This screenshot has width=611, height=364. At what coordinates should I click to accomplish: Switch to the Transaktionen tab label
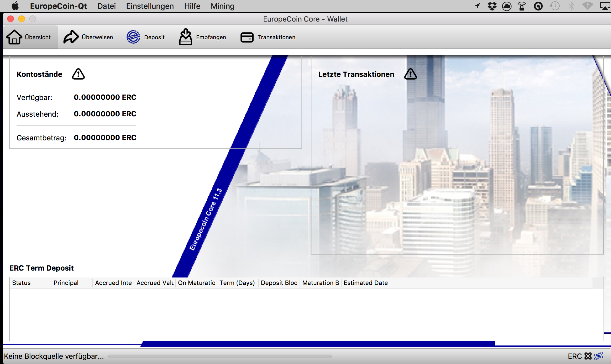click(x=276, y=37)
